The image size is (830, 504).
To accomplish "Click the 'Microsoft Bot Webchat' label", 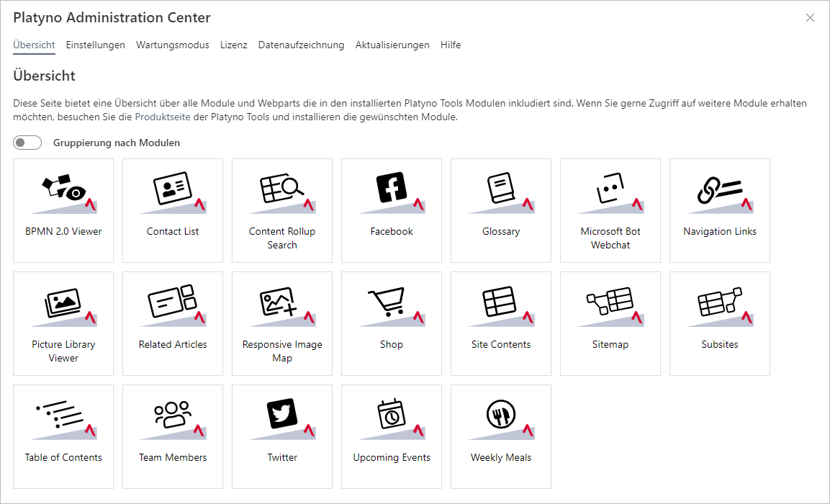I will (610, 238).
